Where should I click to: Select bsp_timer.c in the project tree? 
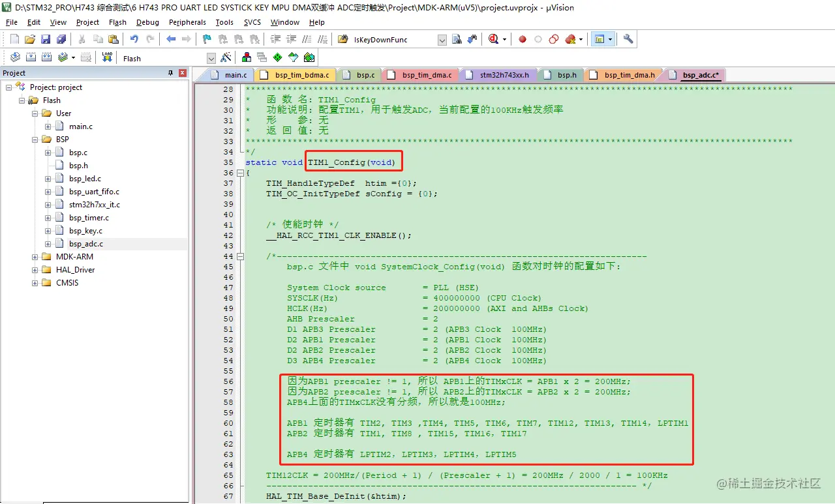pos(89,218)
